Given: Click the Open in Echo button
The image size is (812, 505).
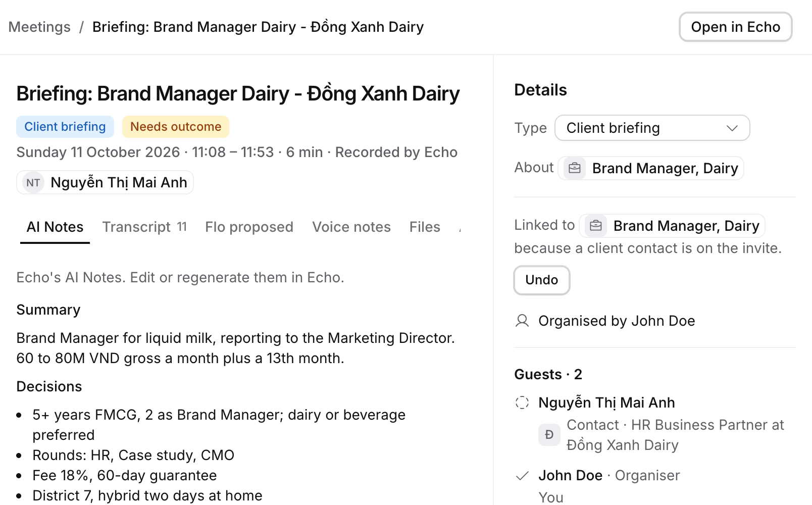Looking at the screenshot, I should [735, 27].
